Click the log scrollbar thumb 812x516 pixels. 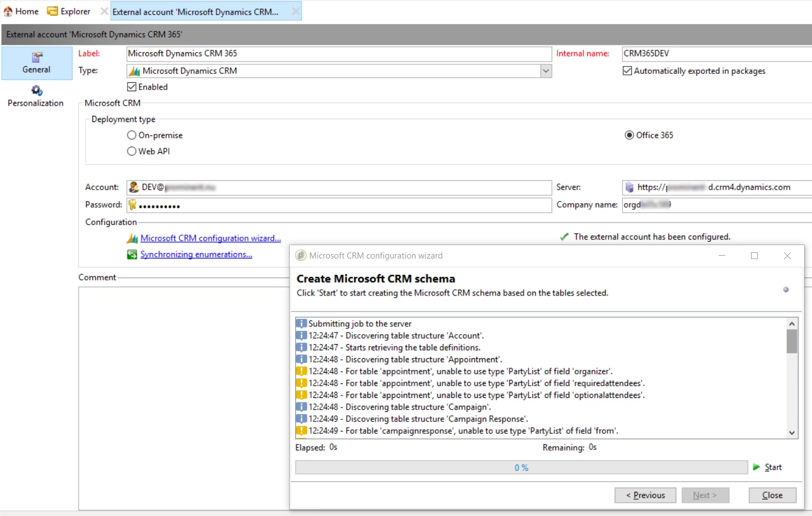point(792,341)
